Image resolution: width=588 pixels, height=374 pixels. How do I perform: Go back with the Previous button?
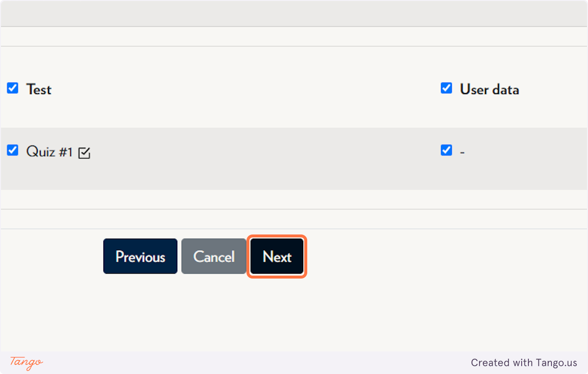[140, 257]
